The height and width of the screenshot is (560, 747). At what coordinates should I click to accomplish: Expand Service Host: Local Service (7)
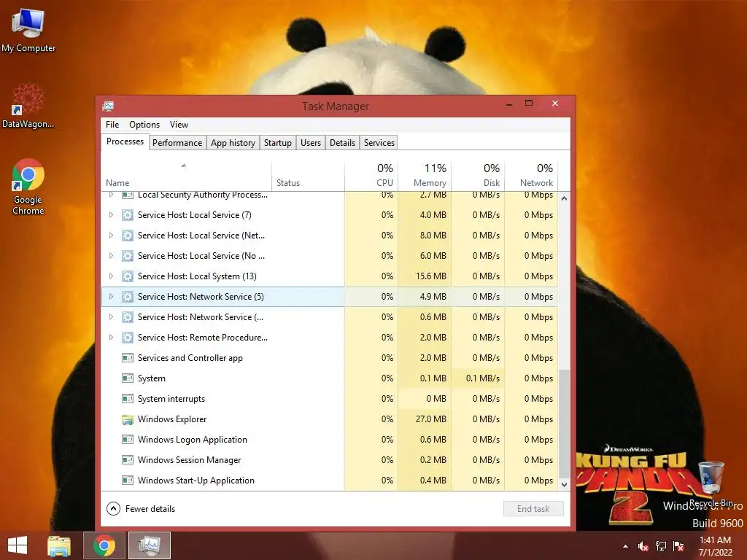[x=111, y=215]
